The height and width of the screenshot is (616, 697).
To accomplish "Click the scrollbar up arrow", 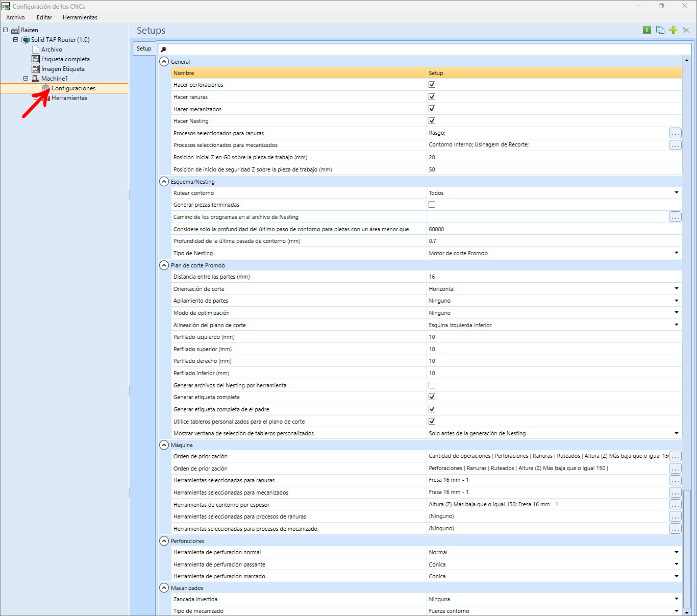I will [687, 60].
